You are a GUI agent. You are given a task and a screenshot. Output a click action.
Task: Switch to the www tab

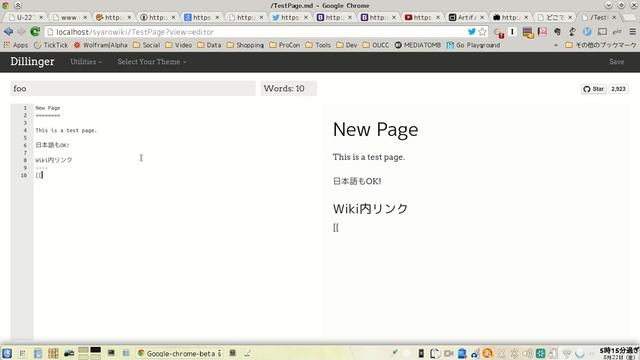[x=69, y=18]
